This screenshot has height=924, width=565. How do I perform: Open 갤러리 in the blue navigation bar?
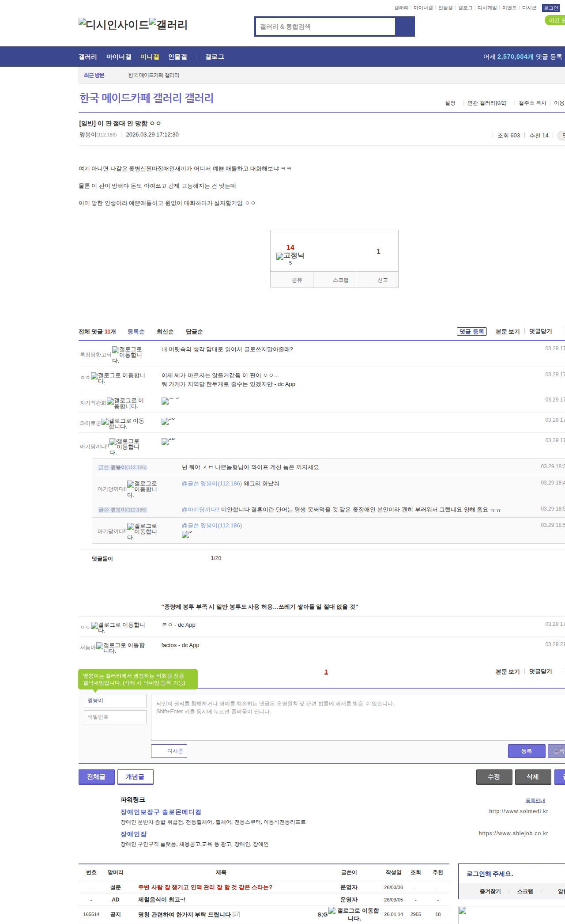pyautogui.click(x=88, y=57)
